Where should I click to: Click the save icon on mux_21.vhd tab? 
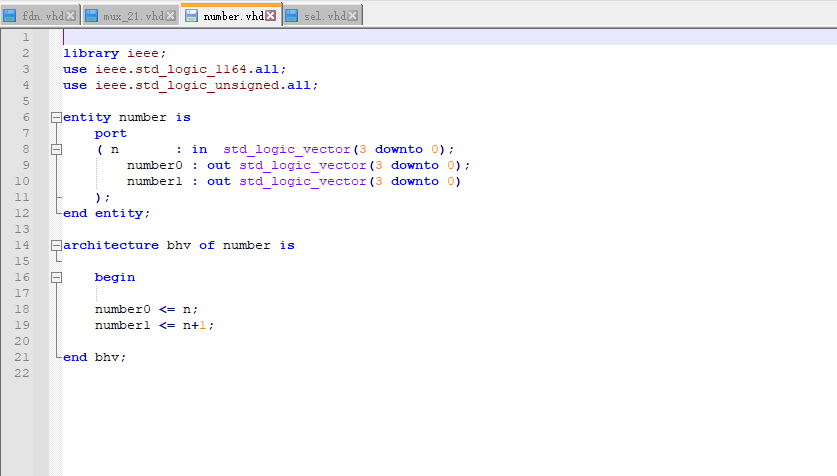(x=92, y=16)
